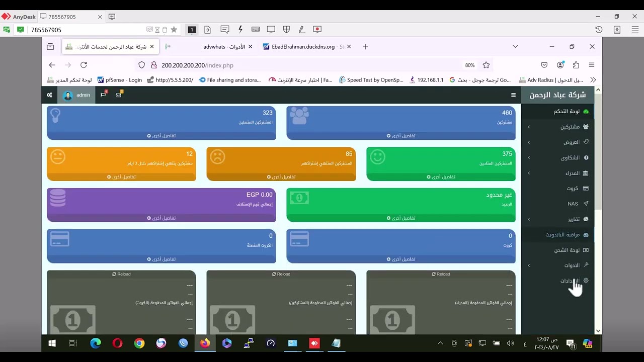Click the Windows Start button
Image resolution: width=644 pixels, height=362 pixels.
click(x=52, y=343)
